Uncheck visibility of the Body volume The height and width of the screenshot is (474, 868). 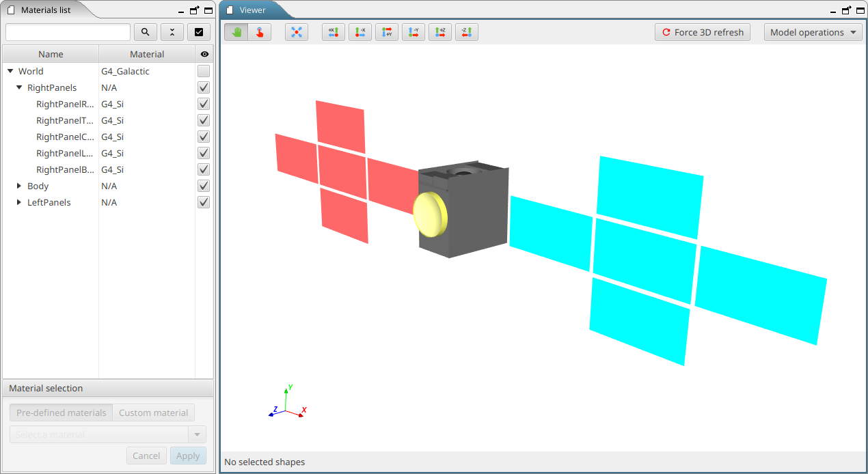click(203, 186)
